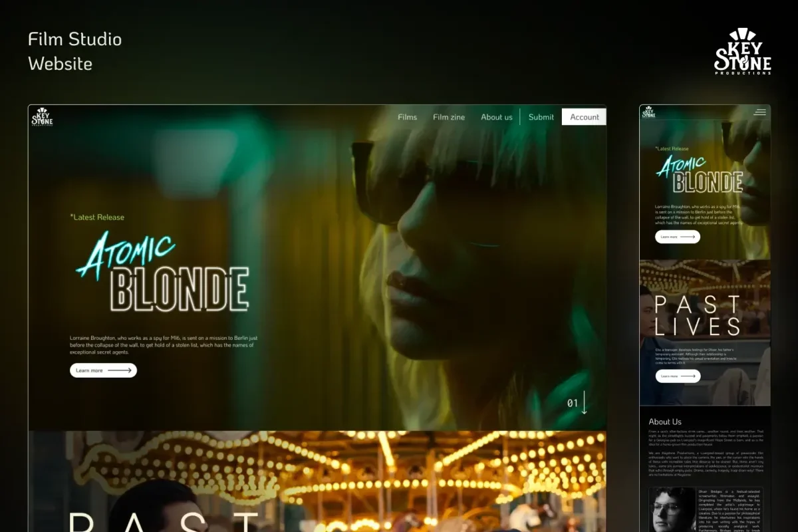Viewport: 798px width, 532px height.
Task: Open the Films navigation item
Action: 407,117
